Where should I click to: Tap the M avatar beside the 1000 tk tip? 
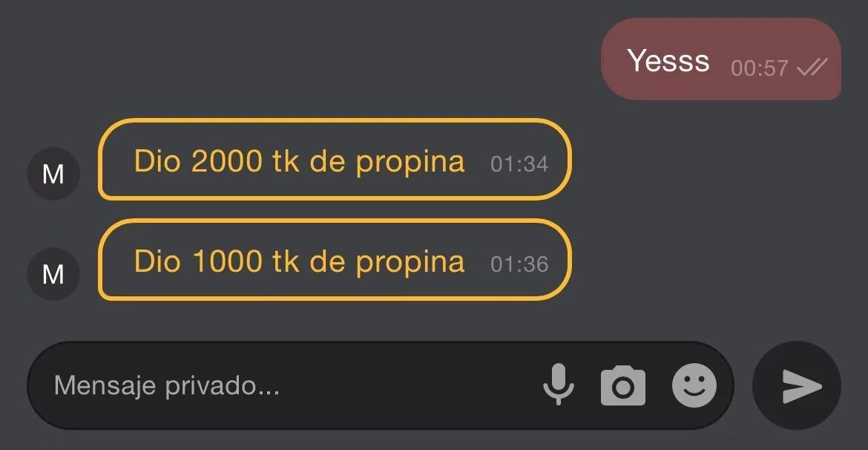[x=53, y=274]
